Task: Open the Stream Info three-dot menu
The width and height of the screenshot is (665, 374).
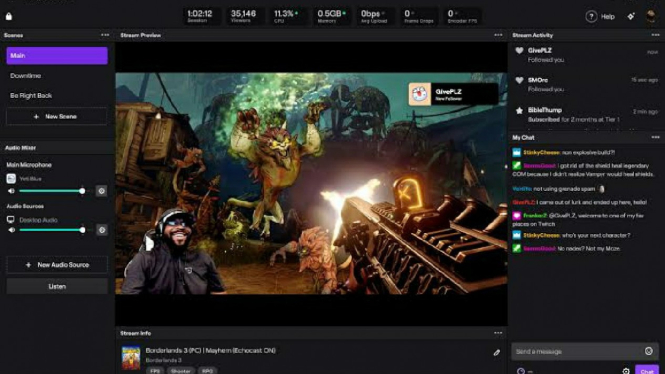Action: pyautogui.click(x=498, y=333)
